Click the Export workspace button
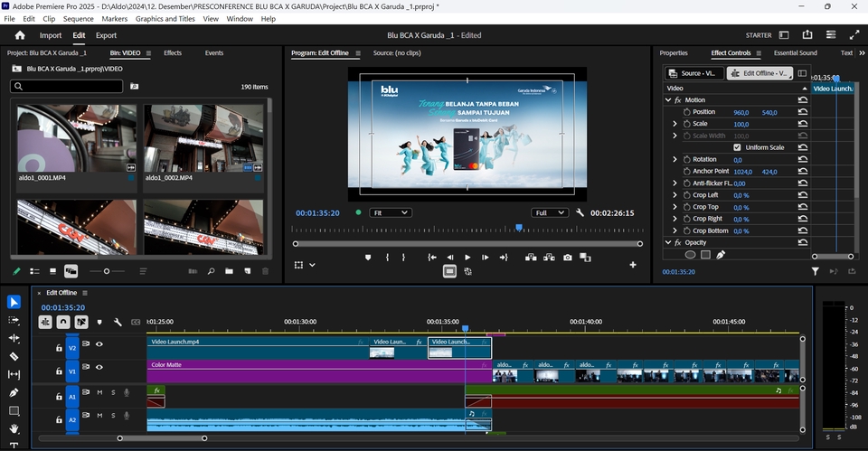The height and width of the screenshot is (451, 868). [x=106, y=35]
